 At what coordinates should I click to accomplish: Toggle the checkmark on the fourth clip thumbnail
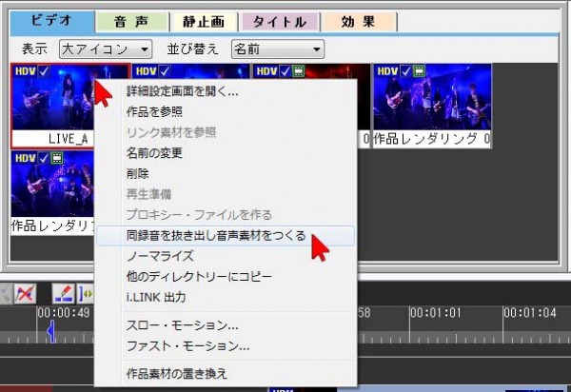[405, 71]
